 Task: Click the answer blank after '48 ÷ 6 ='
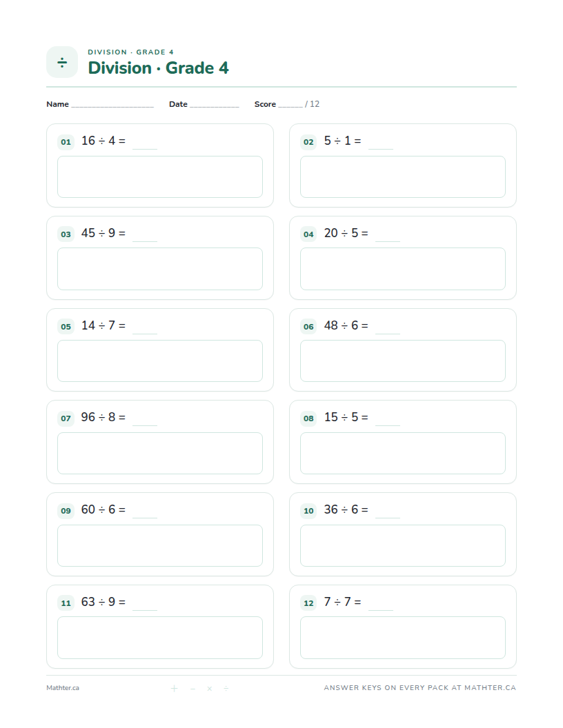[388, 334]
